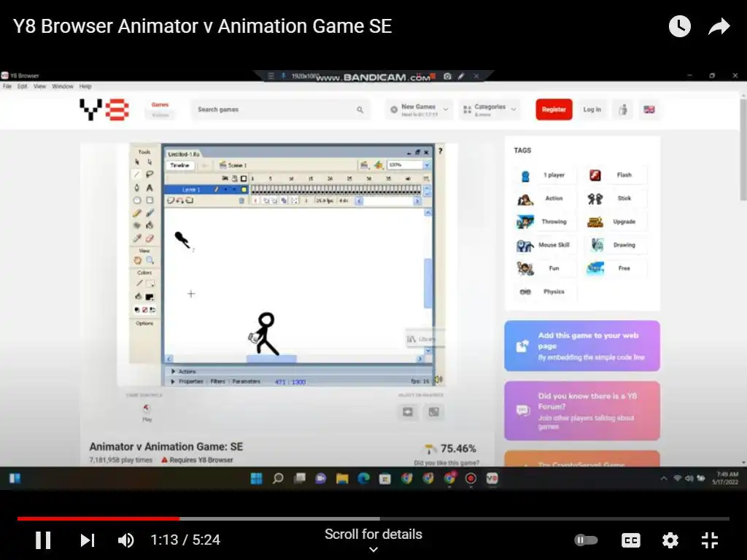Click the Log in button

tap(592, 109)
